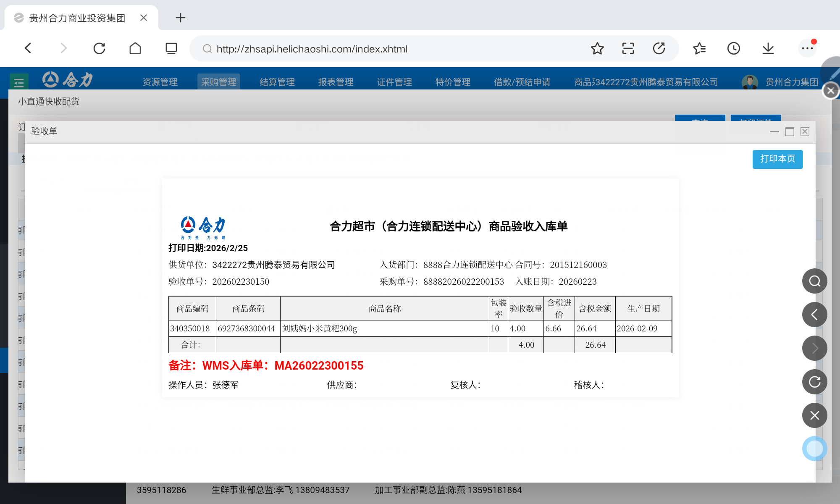840x504 pixels.
Task: Open browser history clock icon
Action: (733, 49)
